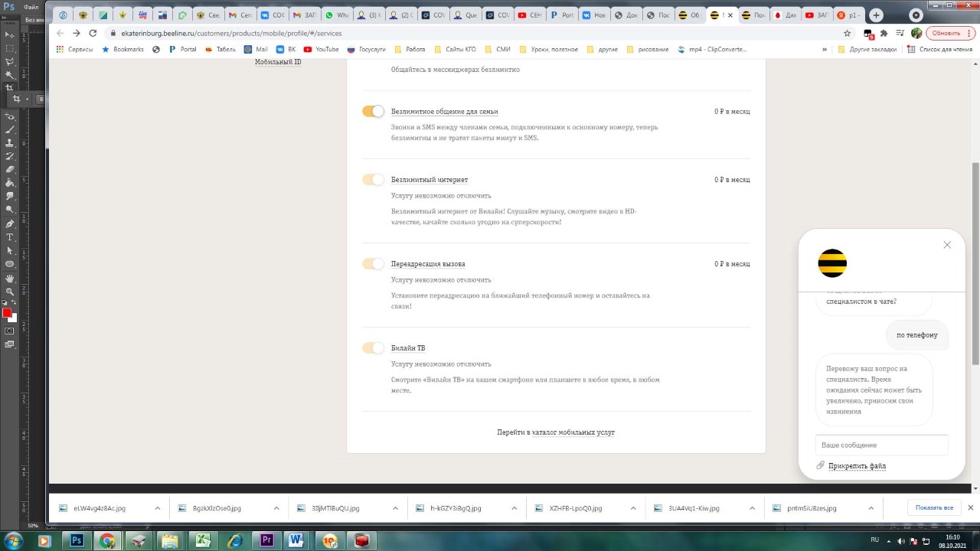Expand menu for h-kGZY3i8gQ.jpg download

[514, 508]
